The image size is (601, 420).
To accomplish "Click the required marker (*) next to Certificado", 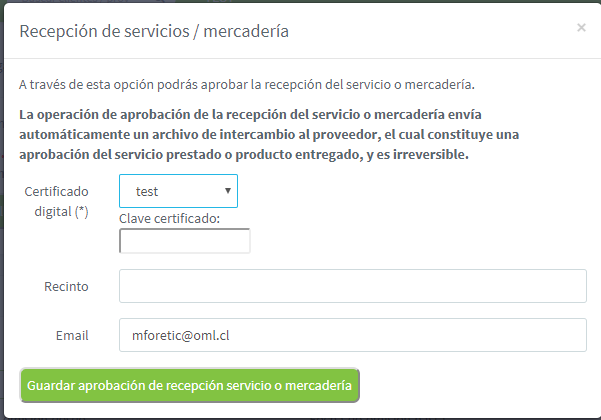I will tap(81, 211).
